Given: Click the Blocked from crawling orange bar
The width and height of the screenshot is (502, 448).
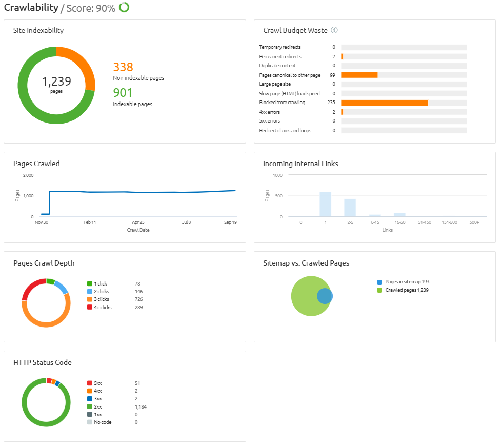Looking at the screenshot, I should tap(385, 103).
